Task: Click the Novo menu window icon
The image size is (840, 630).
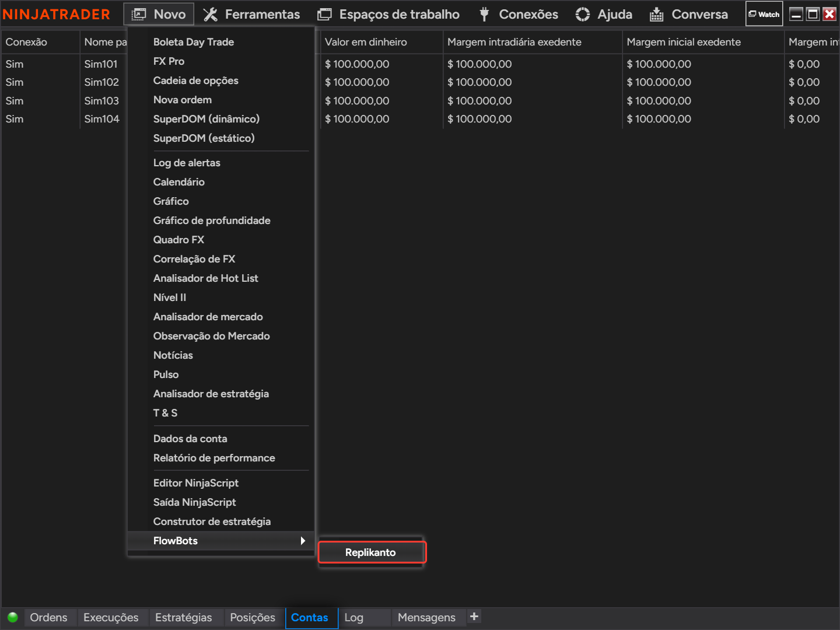Action: pyautogui.click(x=139, y=15)
